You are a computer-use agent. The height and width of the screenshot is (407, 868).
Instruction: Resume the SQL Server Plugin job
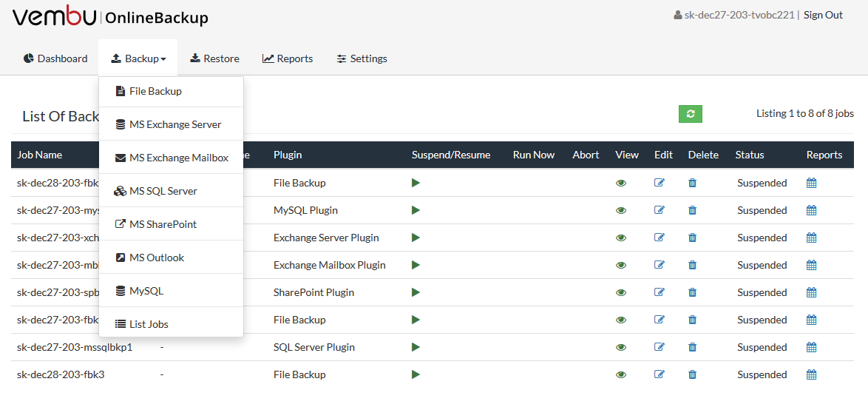pos(416,347)
